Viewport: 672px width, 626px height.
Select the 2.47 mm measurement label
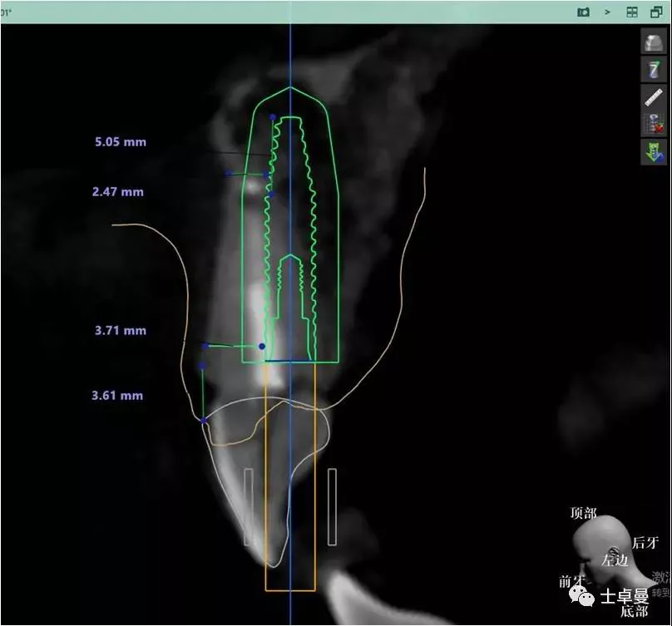(118, 192)
